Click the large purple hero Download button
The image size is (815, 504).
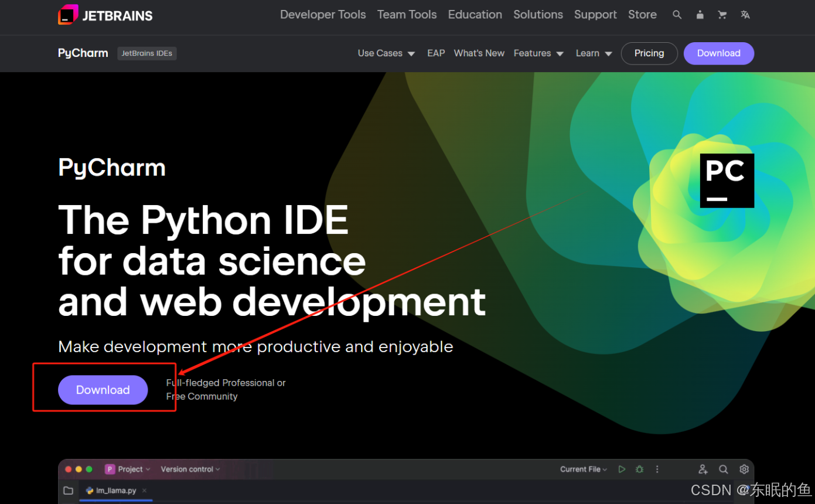103,390
